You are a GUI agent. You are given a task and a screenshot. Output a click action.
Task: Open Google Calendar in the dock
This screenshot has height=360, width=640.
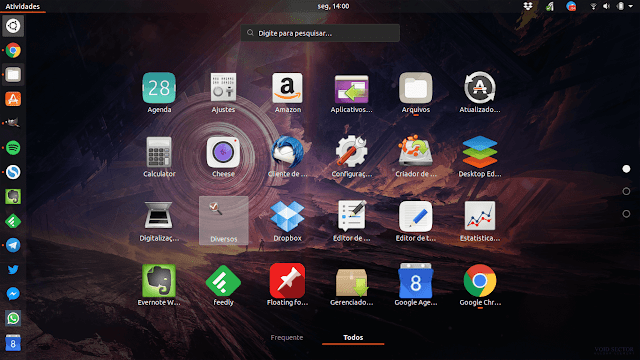point(13,343)
